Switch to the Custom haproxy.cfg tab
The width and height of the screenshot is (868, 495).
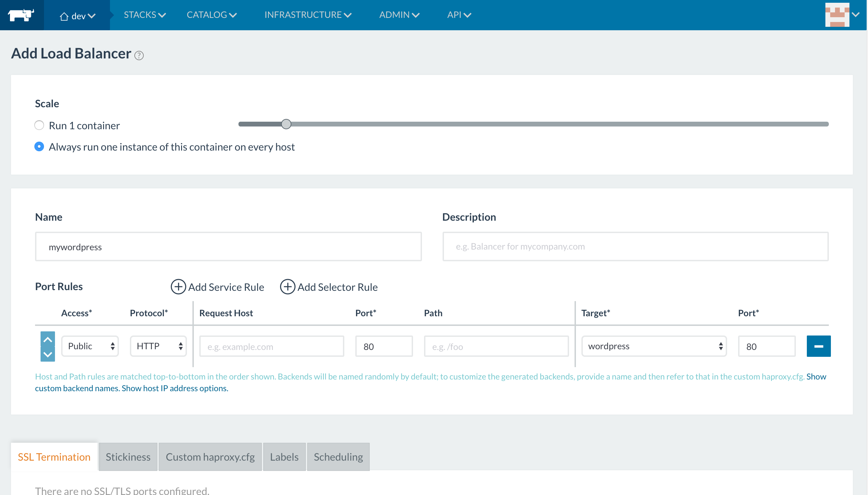pyautogui.click(x=210, y=457)
